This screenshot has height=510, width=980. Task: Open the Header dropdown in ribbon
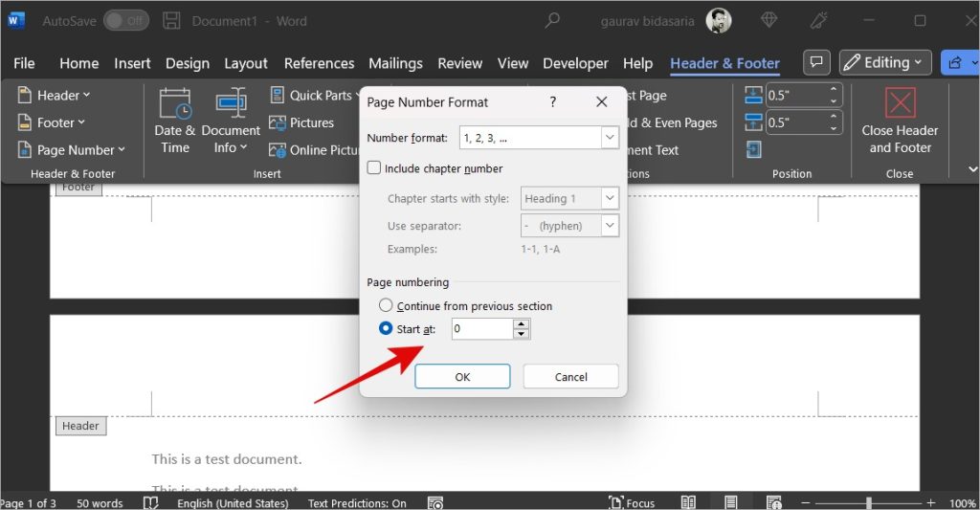click(54, 96)
